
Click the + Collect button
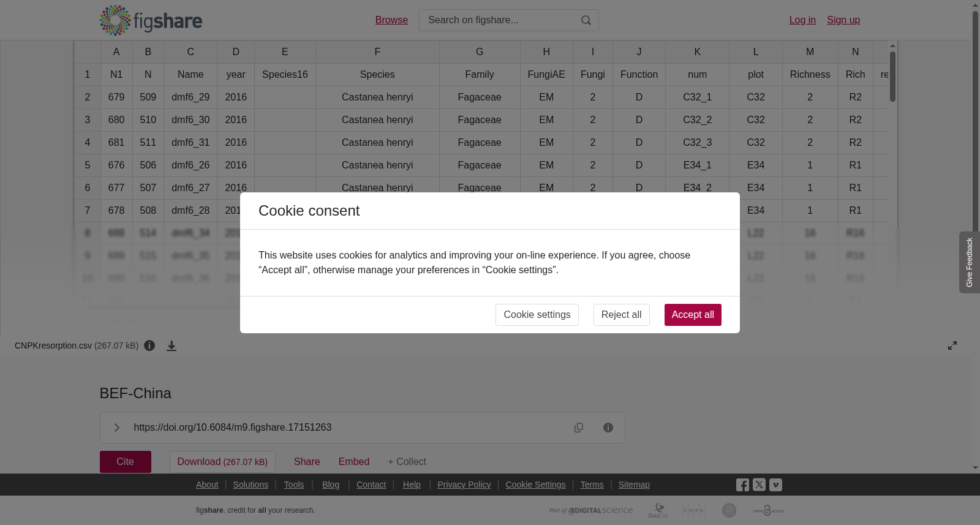click(x=407, y=462)
